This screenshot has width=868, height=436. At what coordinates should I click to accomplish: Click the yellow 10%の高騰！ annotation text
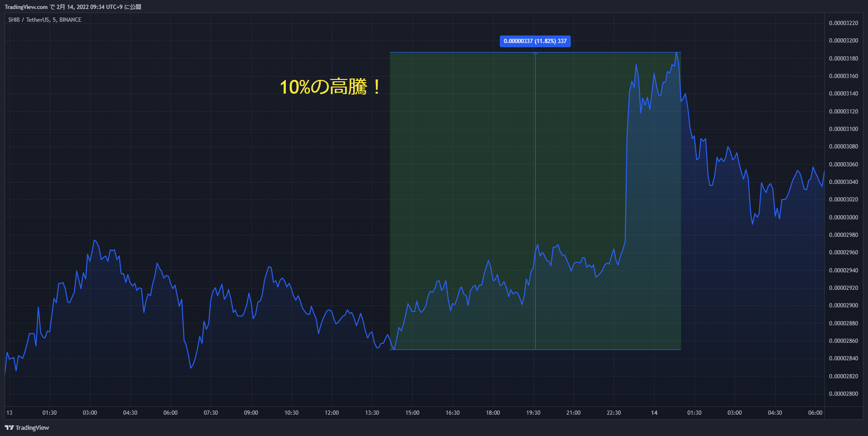[331, 87]
